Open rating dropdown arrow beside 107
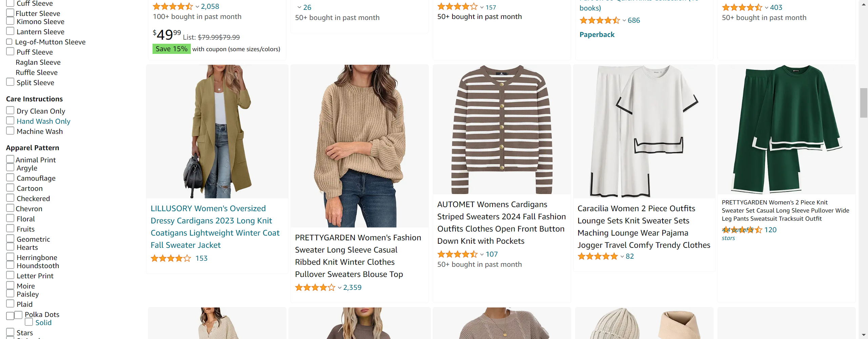The width and height of the screenshot is (868, 339). point(482,254)
